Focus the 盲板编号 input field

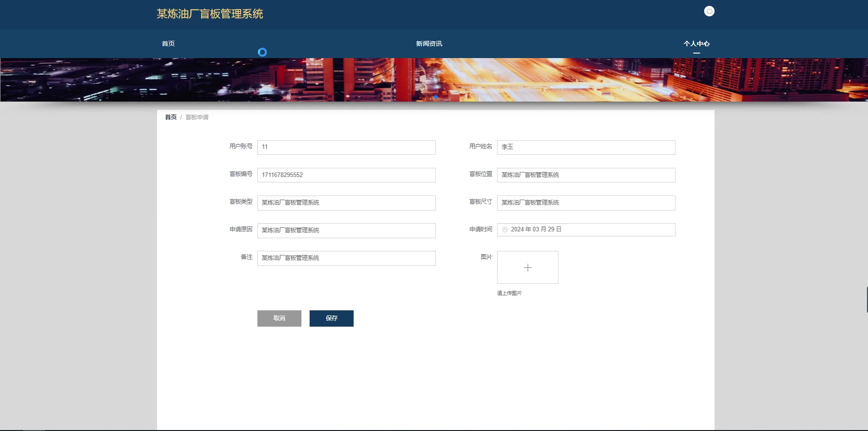point(346,175)
